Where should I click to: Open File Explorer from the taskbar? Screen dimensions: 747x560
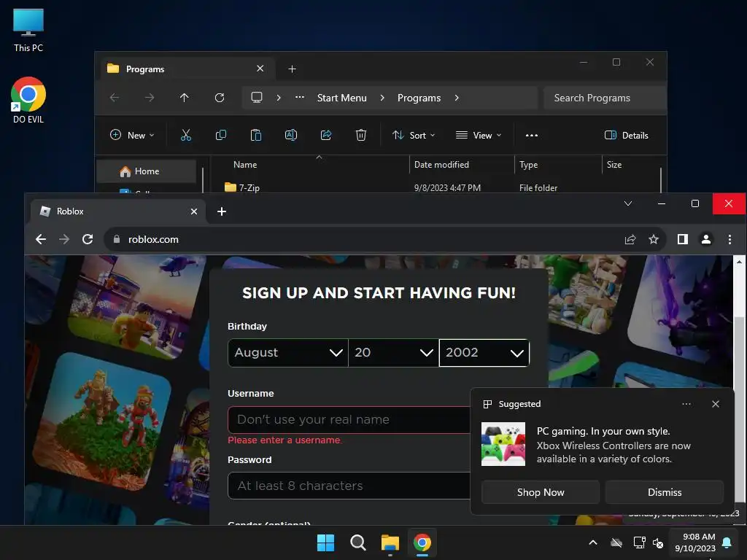(390, 542)
